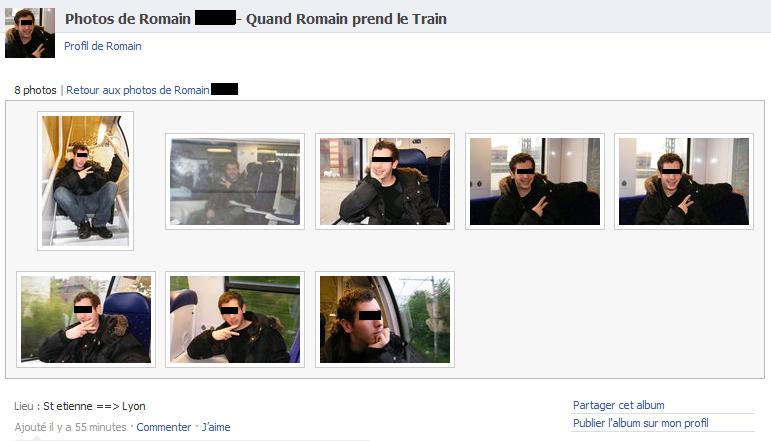Go back via "Retour aux photos de Romain"
The width and height of the screenshot is (771, 441).
(138, 90)
